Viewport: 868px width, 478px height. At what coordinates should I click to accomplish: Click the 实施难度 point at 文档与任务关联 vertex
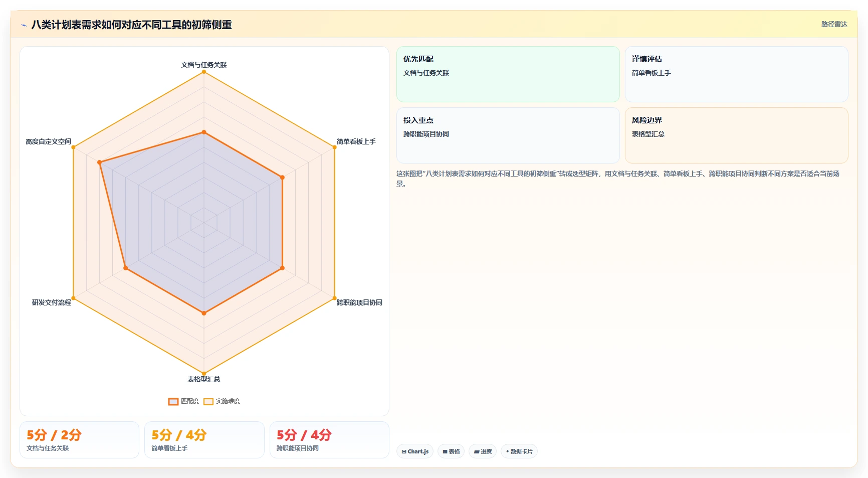pyautogui.click(x=204, y=72)
